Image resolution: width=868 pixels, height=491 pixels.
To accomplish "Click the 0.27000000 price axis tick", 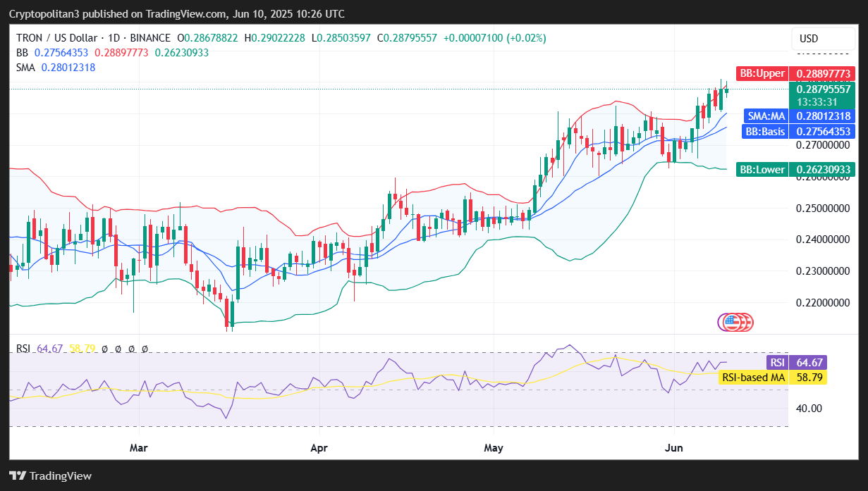I will pos(824,145).
